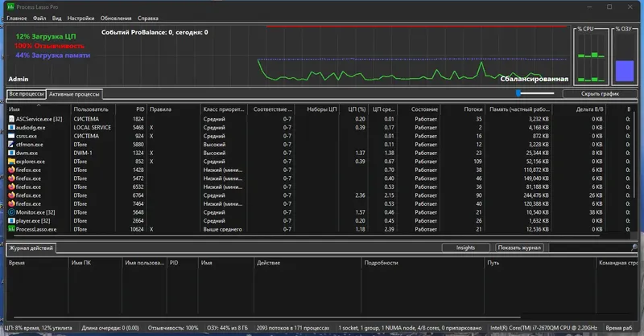Sort by ЦП (%) column header

353,109
